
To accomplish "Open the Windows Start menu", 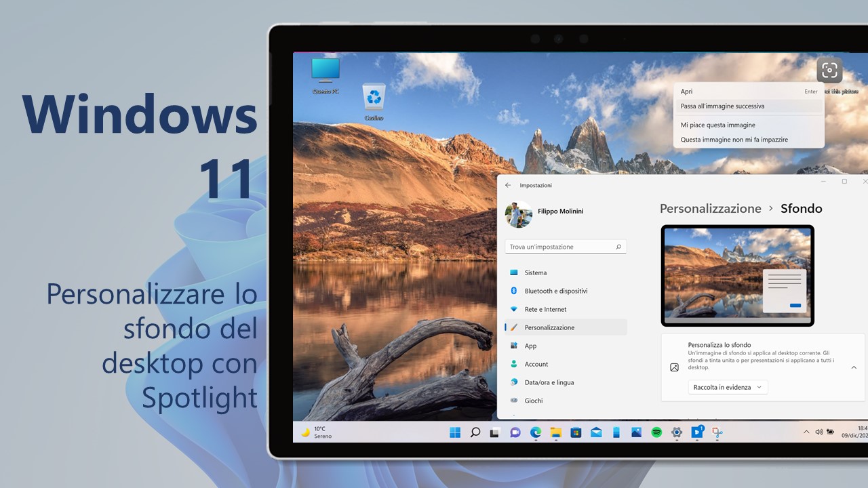I will [455, 432].
